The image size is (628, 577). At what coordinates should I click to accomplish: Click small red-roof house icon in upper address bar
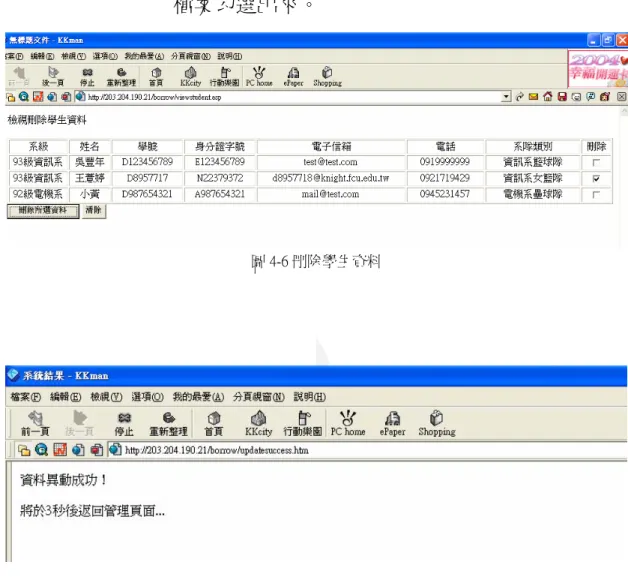point(547,97)
